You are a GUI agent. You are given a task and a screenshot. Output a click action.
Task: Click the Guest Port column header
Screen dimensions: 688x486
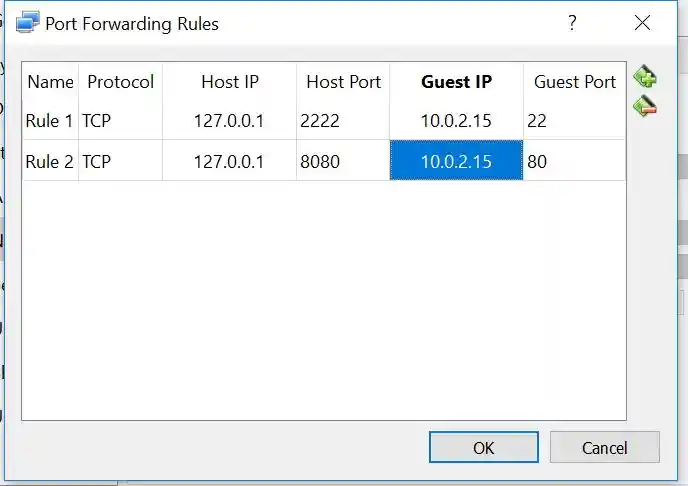pos(575,82)
